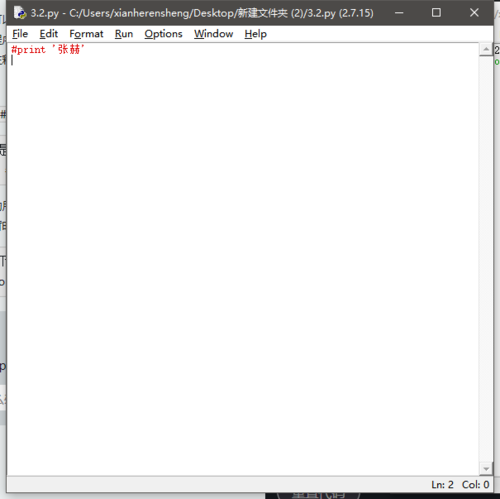Screen dimensions: 500x499
Task: Close the 3.2.py editor window
Action: [x=474, y=13]
